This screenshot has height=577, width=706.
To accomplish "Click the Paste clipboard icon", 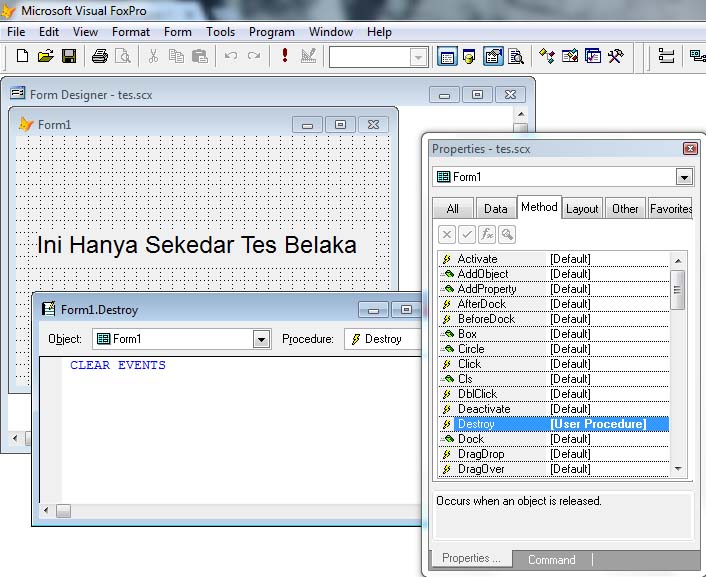I will click(x=199, y=56).
